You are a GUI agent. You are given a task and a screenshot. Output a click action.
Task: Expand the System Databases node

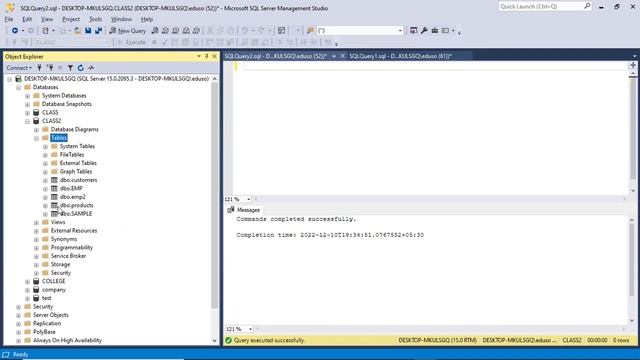coord(27,96)
